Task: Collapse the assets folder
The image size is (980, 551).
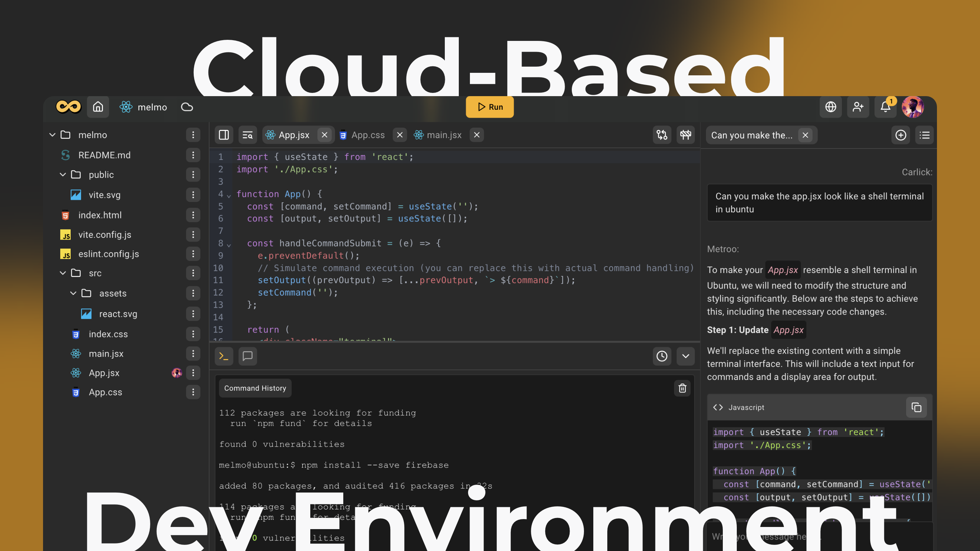Action: click(x=74, y=293)
